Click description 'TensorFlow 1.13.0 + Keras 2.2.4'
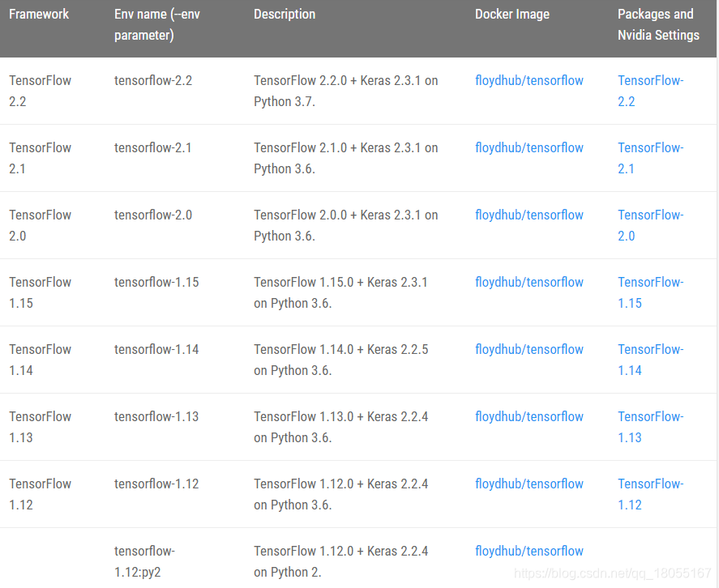This screenshot has width=719, height=588. (341, 427)
